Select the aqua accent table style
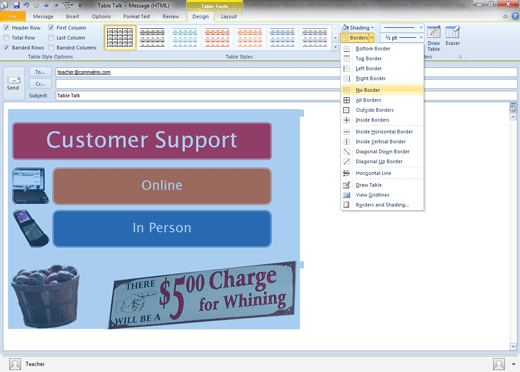 click(185, 37)
